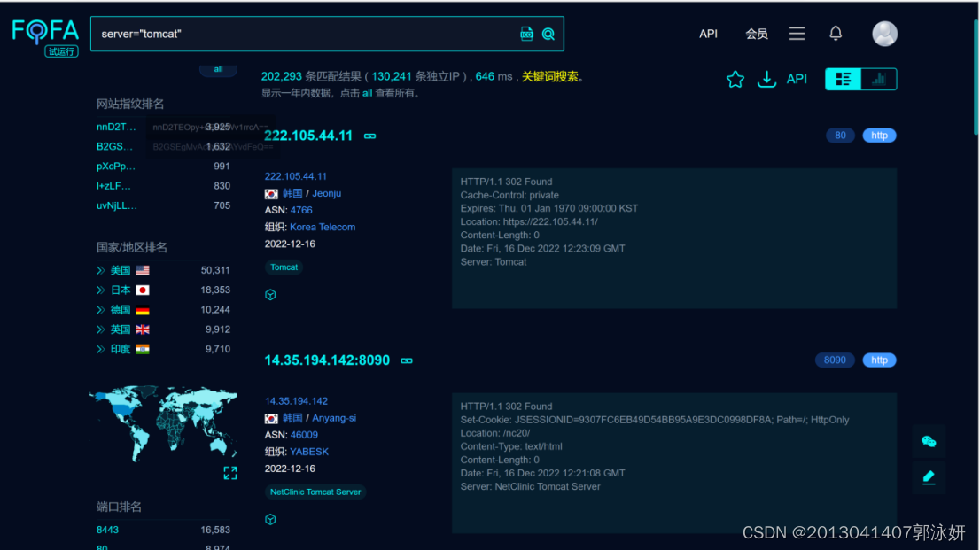Click the South Korea flag for Anyang-si
Screen dimensions: 980x550
pos(271,419)
